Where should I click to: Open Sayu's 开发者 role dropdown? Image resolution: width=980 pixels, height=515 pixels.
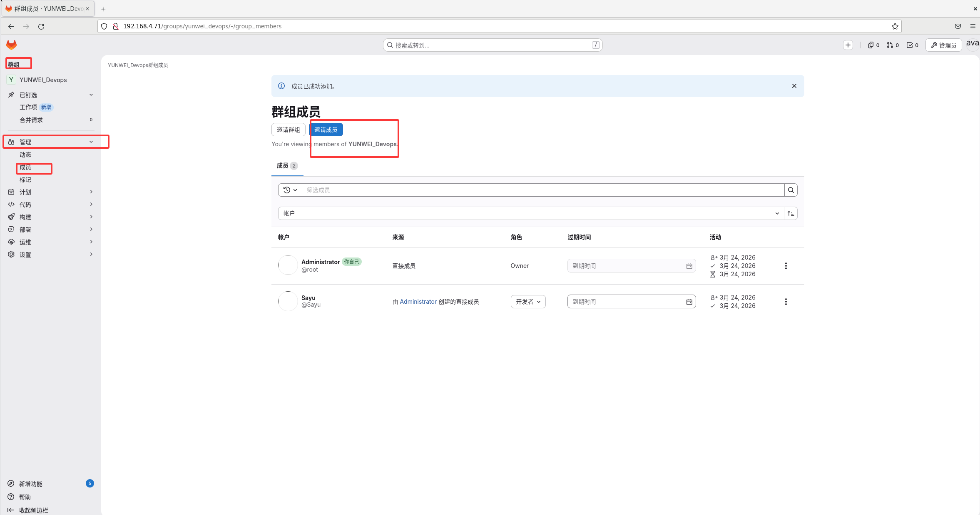pos(528,302)
